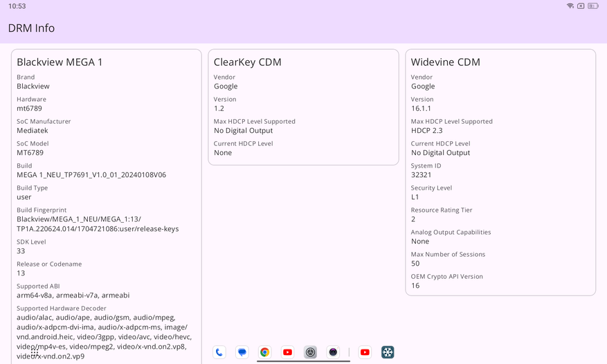Open the snowflake app icon in the taskbar

tap(388, 352)
